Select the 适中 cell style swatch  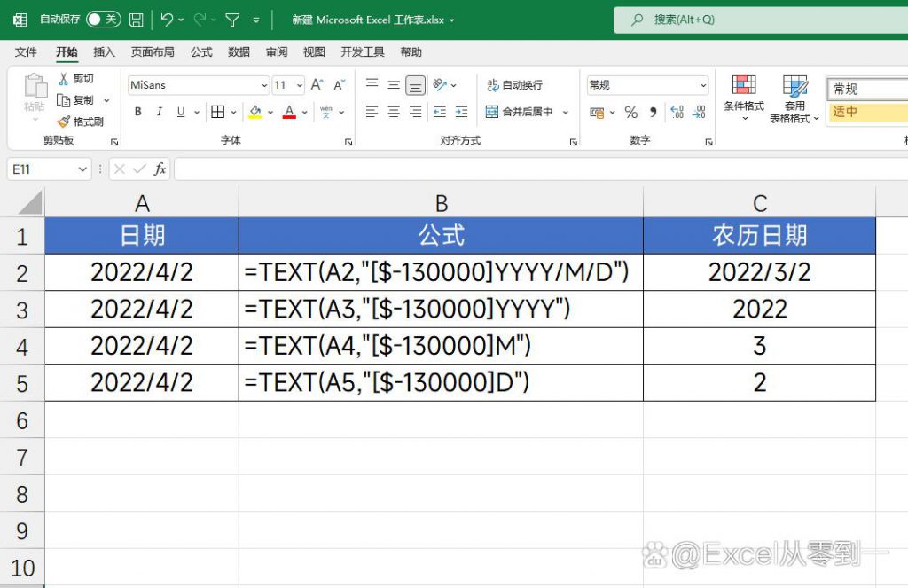[x=865, y=112]
